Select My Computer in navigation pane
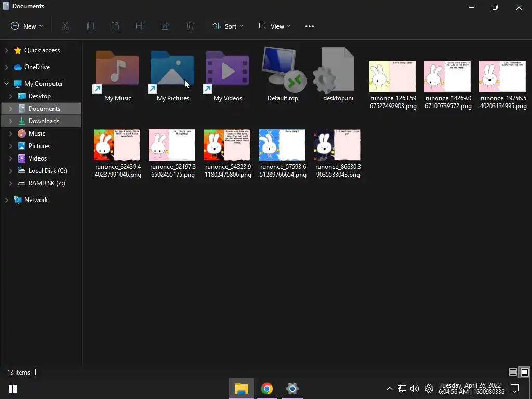The width and height of the screenshot is (532, 399). pos(44,84)
